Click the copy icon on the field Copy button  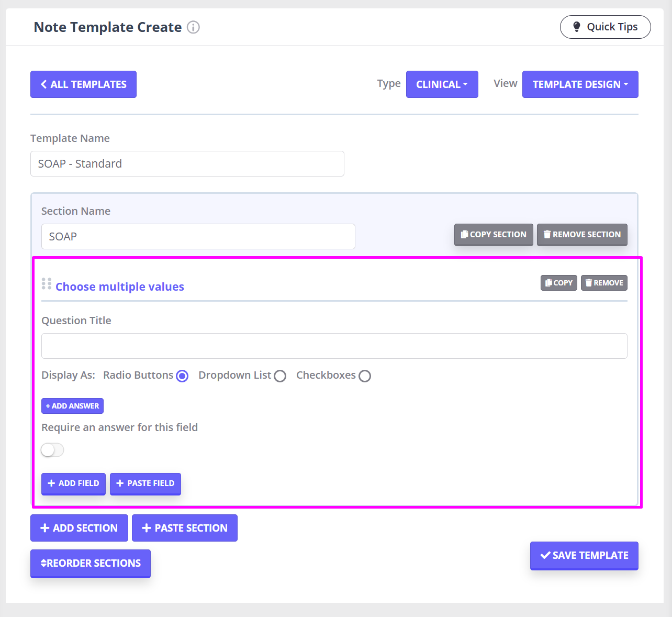pyautogui.click(x=548, y=282)
